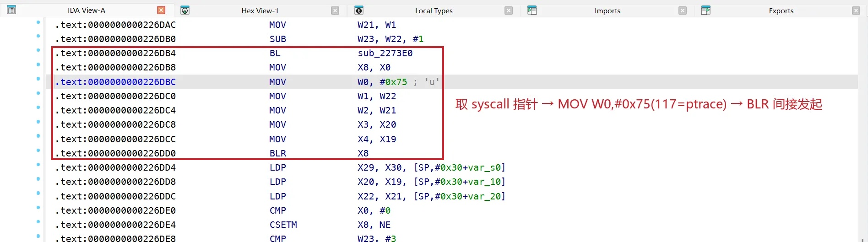Image resolution: width=868 pixels, height=242 pixels.
Task: Click the Local Types tab icon
Action: coord(359,11)
